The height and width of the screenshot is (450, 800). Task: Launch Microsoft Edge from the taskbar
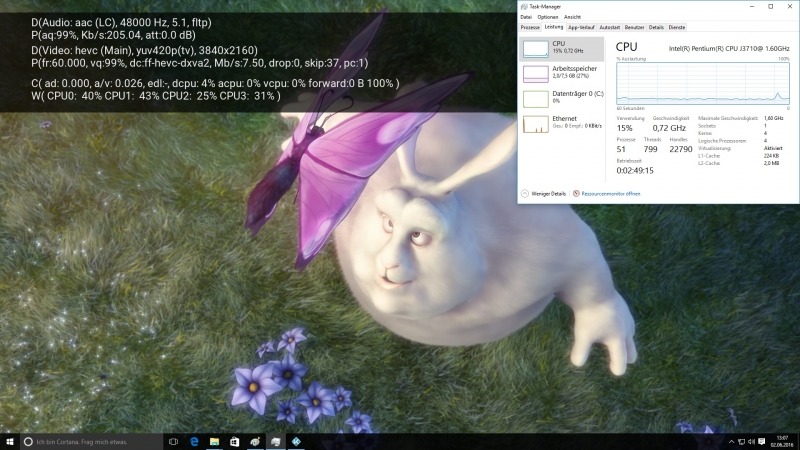[194, 442]
